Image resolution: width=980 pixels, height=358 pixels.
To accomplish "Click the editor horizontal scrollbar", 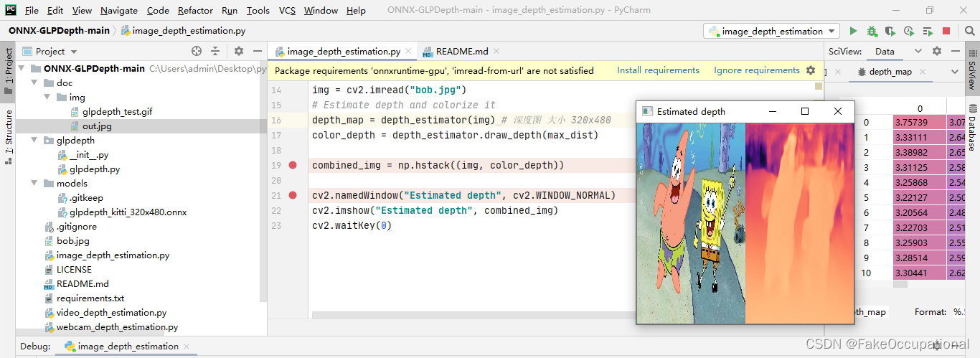I will coord(473,315).
